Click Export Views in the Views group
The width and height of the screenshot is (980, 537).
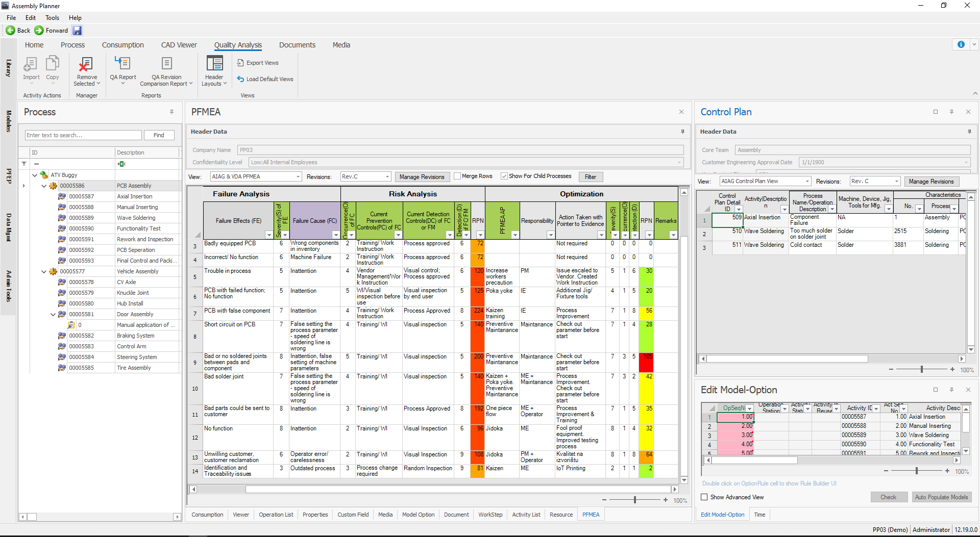258,62
